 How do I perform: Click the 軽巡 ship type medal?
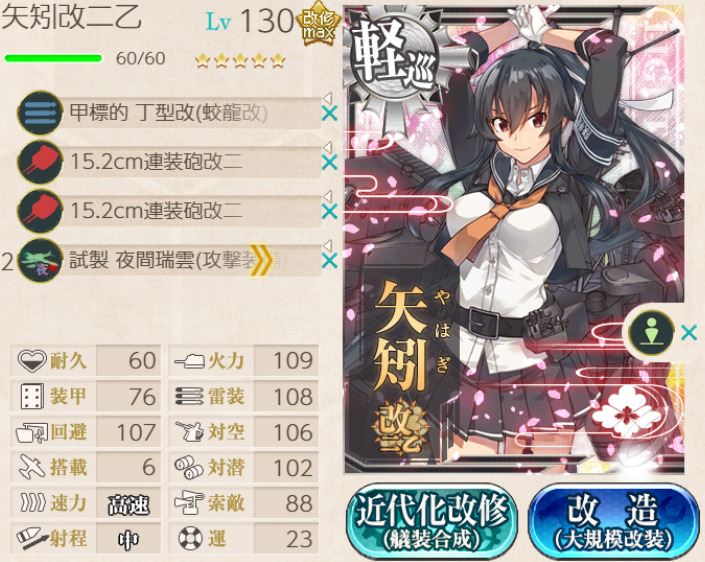[394, 58]
